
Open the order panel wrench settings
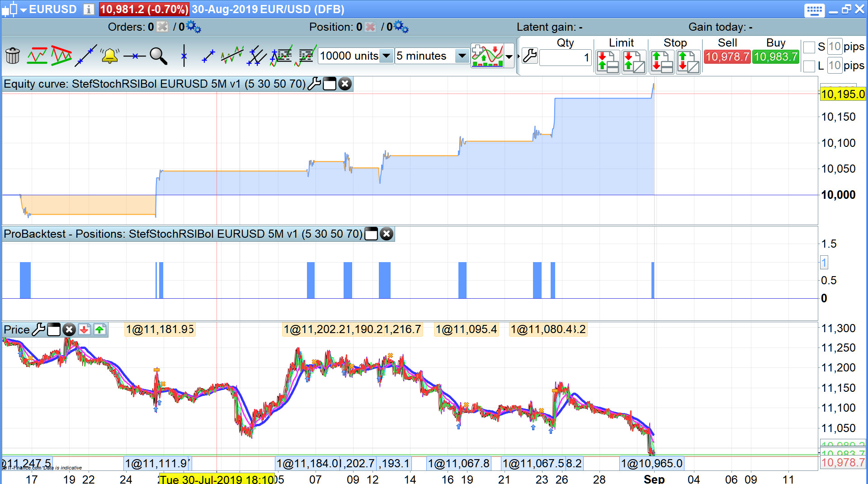(530, 56)
